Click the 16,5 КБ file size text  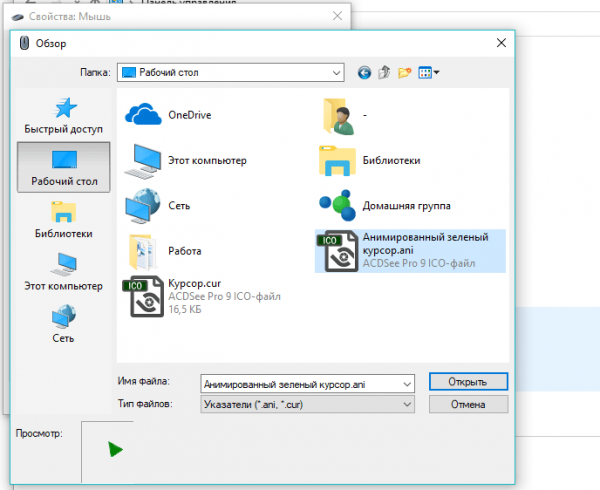click(x=185, y=309)
